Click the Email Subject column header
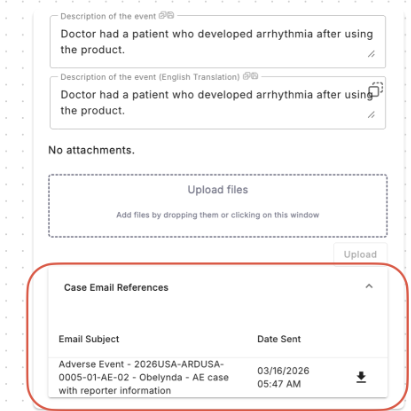Screen dimensions: 411x411 (x=89, y=339)
